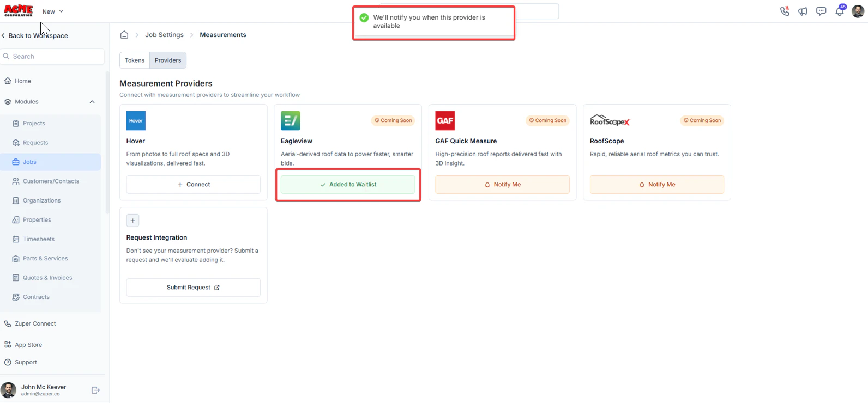Click John Mc Keever profile avatar in sidebar
Screen dimensions: 868x403
tap(8, 390)
